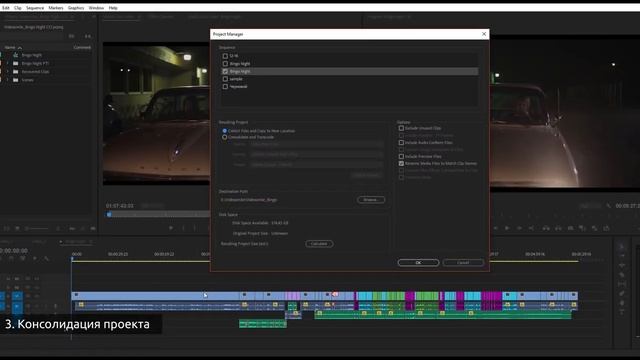Click the Comment column header
This screenshot has height=360, width=640.
pyautogui.click(x=82, y=47)
